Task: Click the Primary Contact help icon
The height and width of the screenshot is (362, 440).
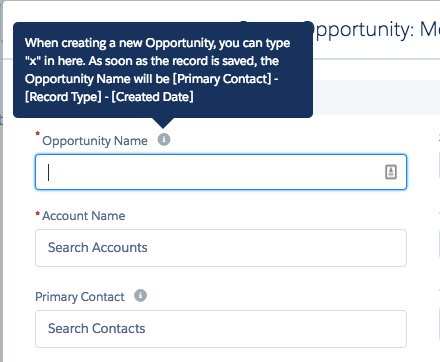Action: [140, 295]
